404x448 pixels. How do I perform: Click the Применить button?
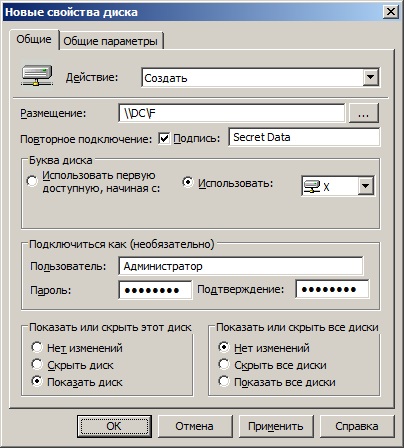276,426
